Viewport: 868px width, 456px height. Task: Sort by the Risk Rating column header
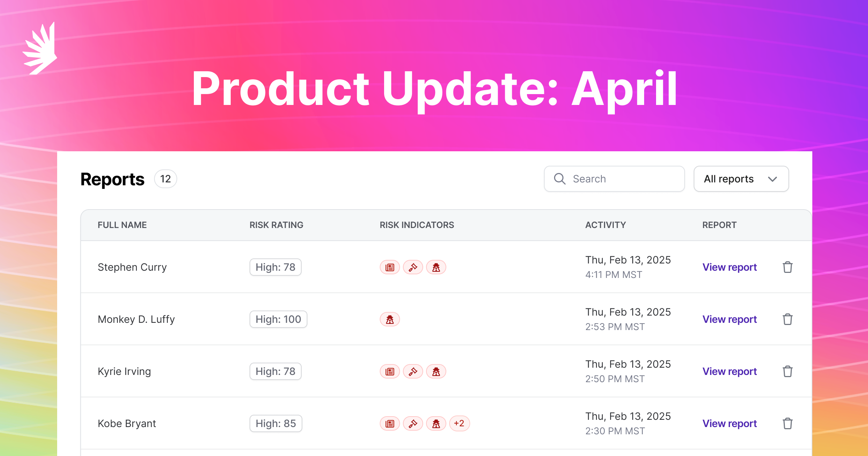pos(276,225)
